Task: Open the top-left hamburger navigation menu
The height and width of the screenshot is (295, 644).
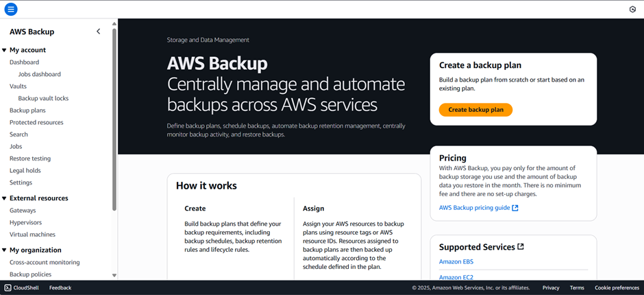Action: pos(10,9)
